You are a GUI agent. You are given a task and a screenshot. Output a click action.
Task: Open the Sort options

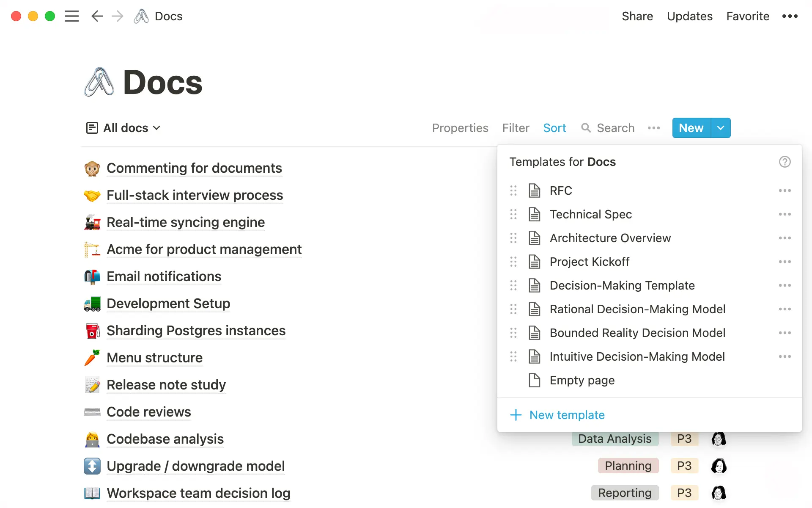pyautogui.click(x=554, y=128)
